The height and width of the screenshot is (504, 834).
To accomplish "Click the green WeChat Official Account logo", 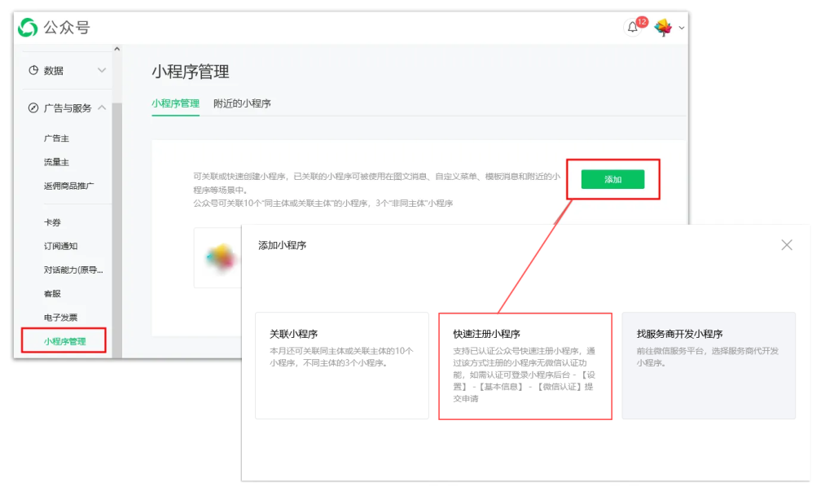I will 28,28.
